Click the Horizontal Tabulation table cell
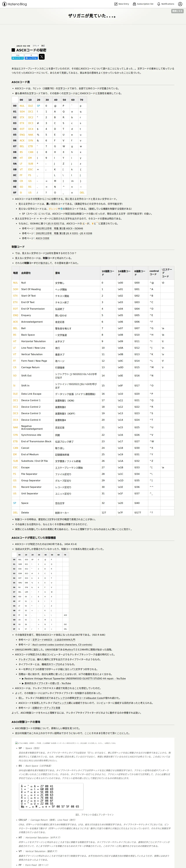The width and height of the screenshot is (186, 868). (x=37, y=341)
